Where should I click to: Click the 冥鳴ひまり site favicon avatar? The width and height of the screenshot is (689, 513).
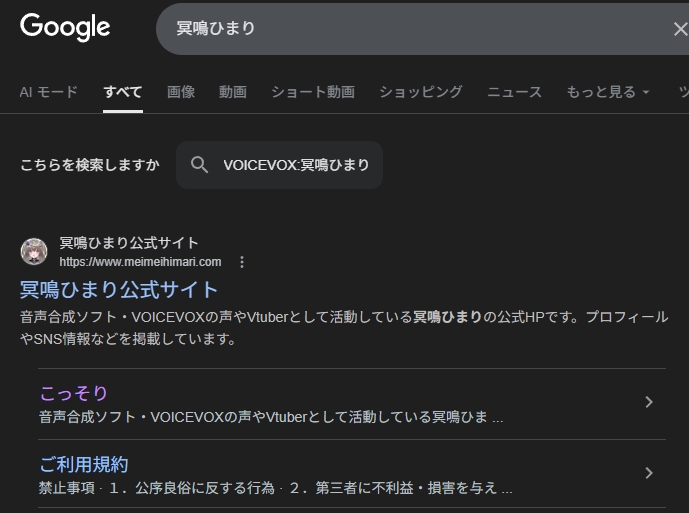click(34, 251)
